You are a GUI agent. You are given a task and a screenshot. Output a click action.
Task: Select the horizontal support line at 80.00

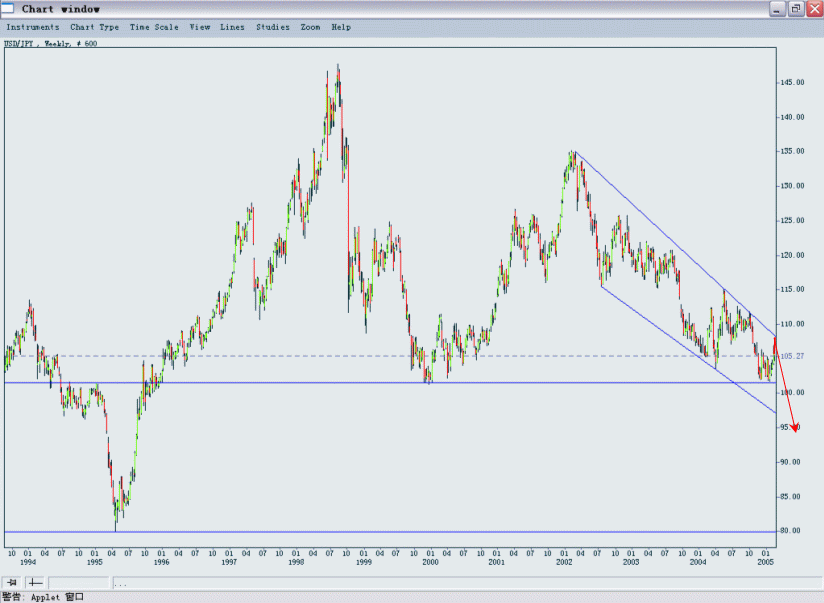390,532
